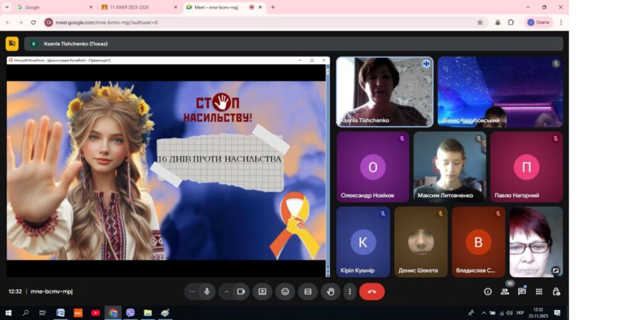Select Ksenia Tishchenko's video tile
Image resolution: width=644 pixels, height=320 pixels.
click(x=384, y=92)
